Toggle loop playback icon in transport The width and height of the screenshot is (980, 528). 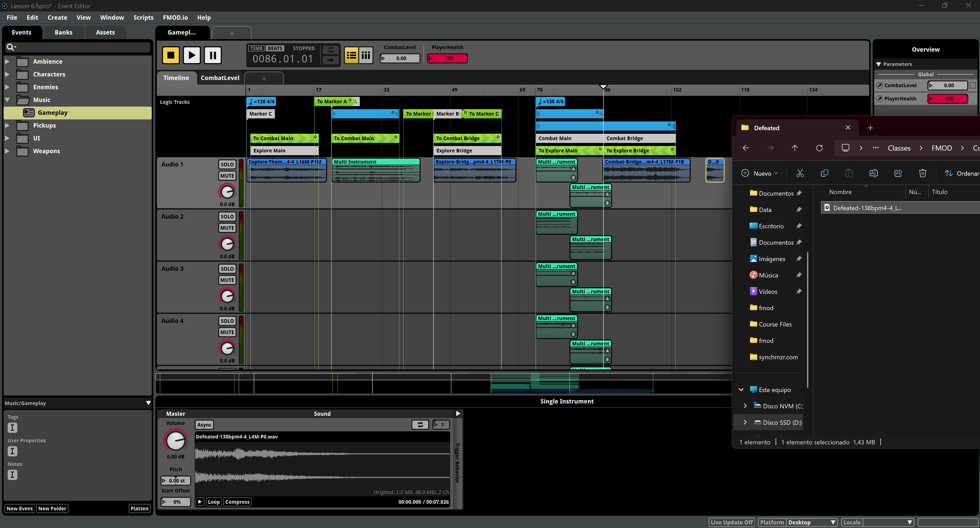click(331, 50)
